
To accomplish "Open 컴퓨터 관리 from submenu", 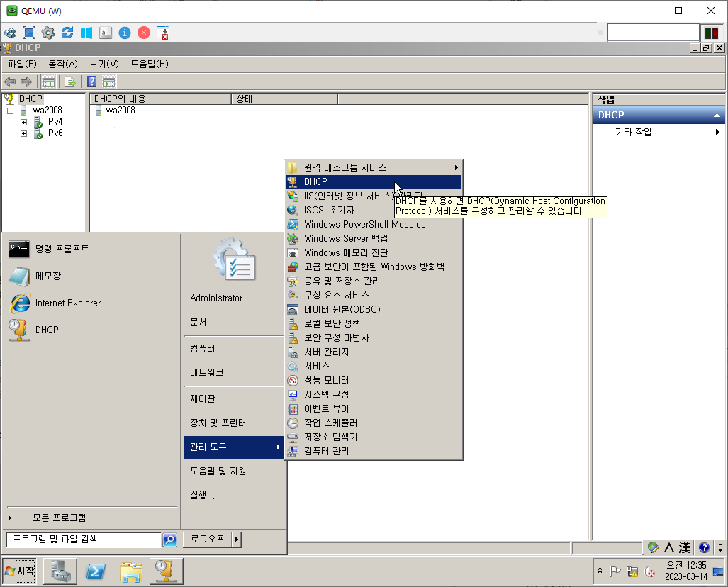I will click(x=374, y=451).
